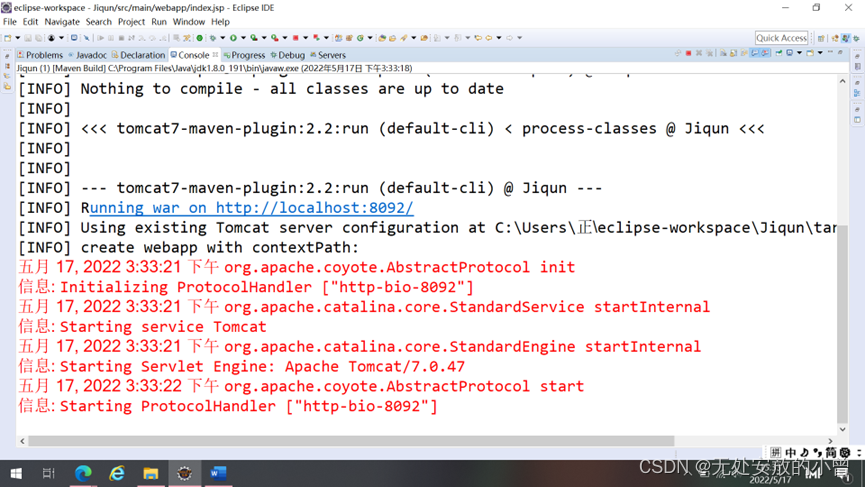Switch to the Declaration tab
The width and height of the screenshot is (865, 487).
[x=138, y=55]
